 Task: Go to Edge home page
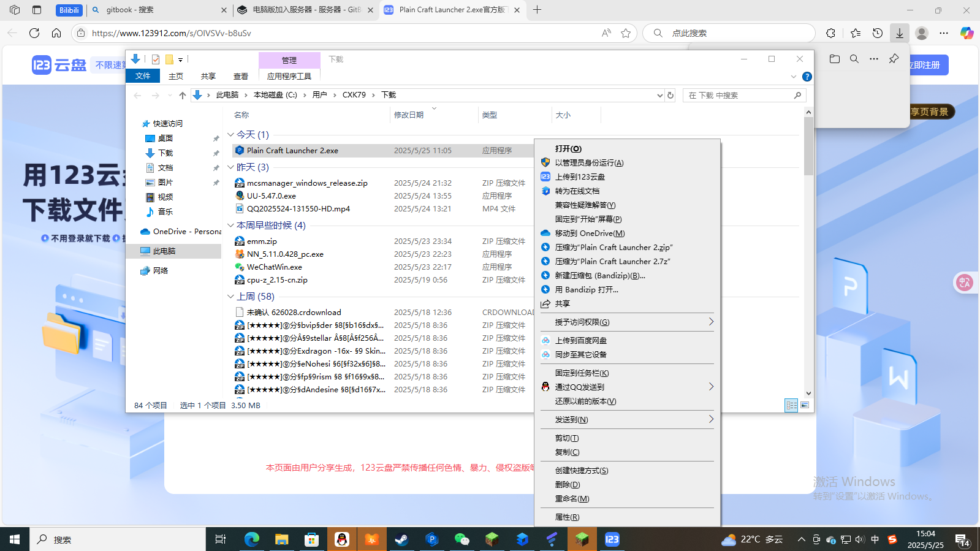point(56,33)
